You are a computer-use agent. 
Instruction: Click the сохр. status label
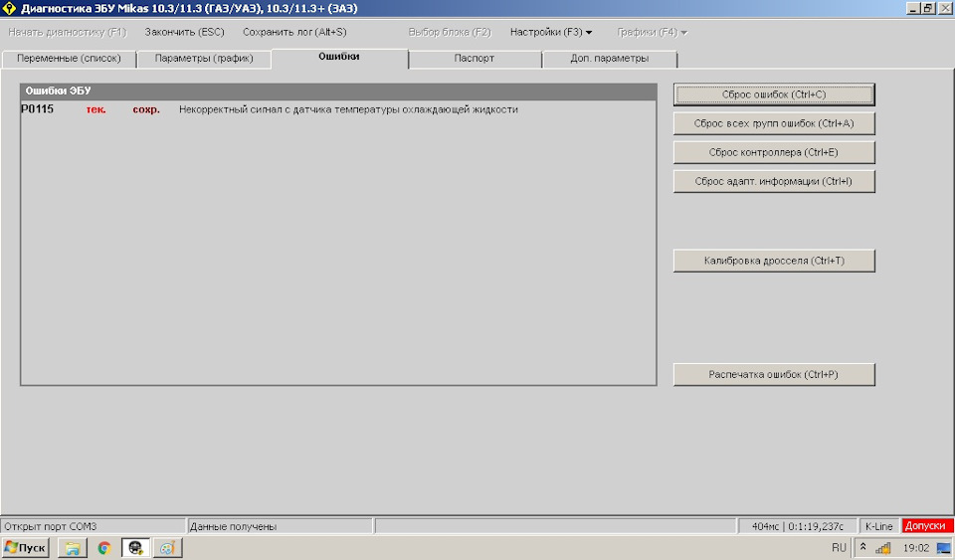point(146,110)
